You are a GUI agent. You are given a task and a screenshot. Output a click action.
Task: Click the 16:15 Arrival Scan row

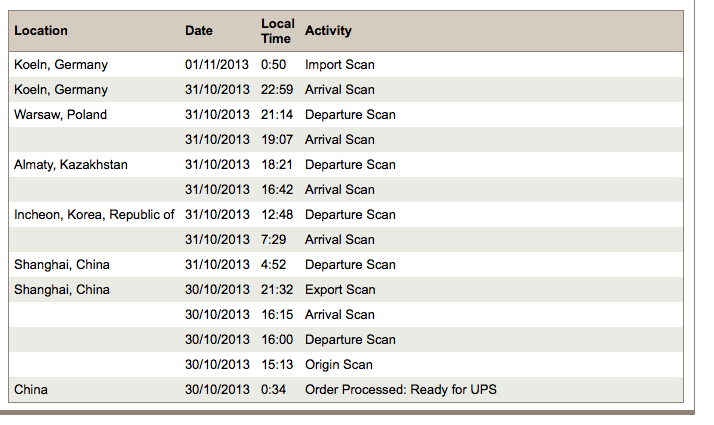[x=339, y=315]
